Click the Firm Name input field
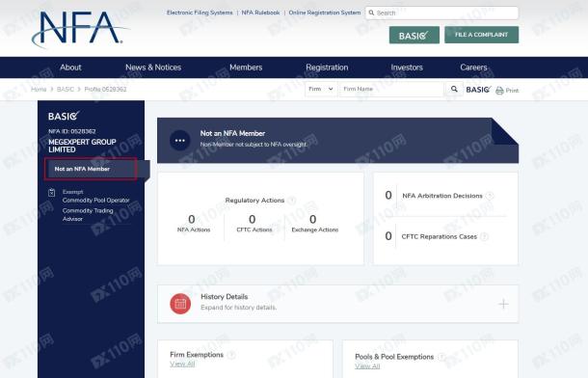Viewport: 588px width, 378px height. 391,90
